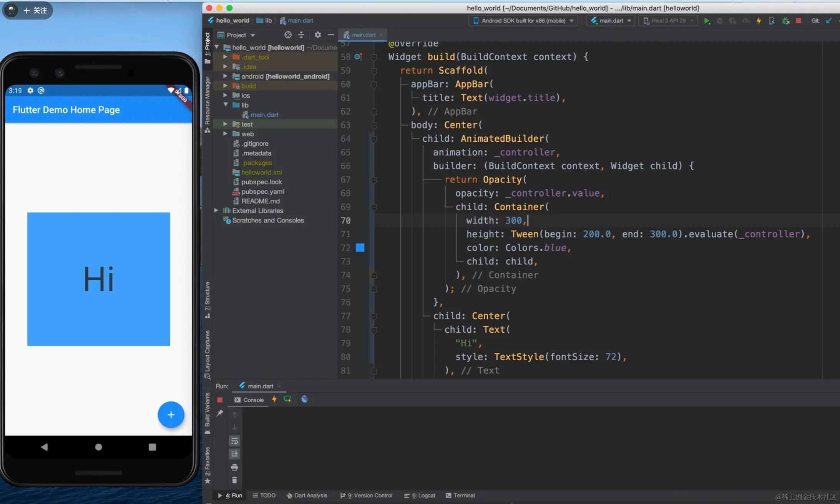Click the Project panel settings gear icon
Viewport: 840px width, 504px height.
click(x=317, y=35)
